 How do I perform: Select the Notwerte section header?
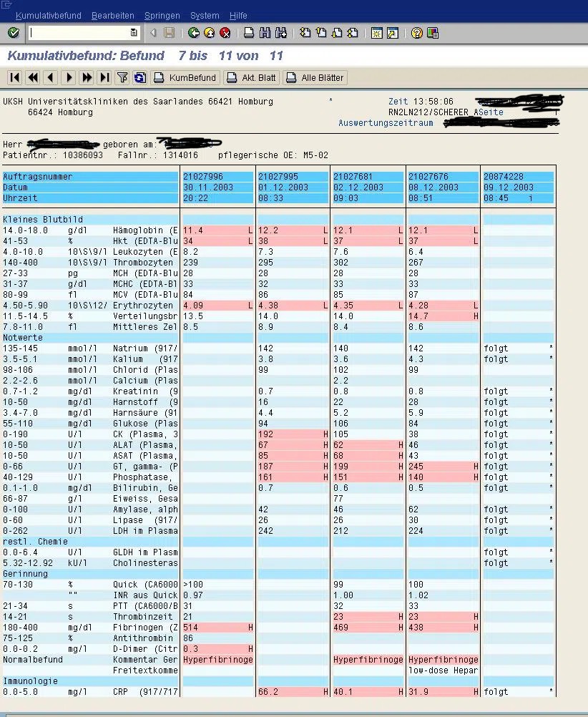point(23,338)
